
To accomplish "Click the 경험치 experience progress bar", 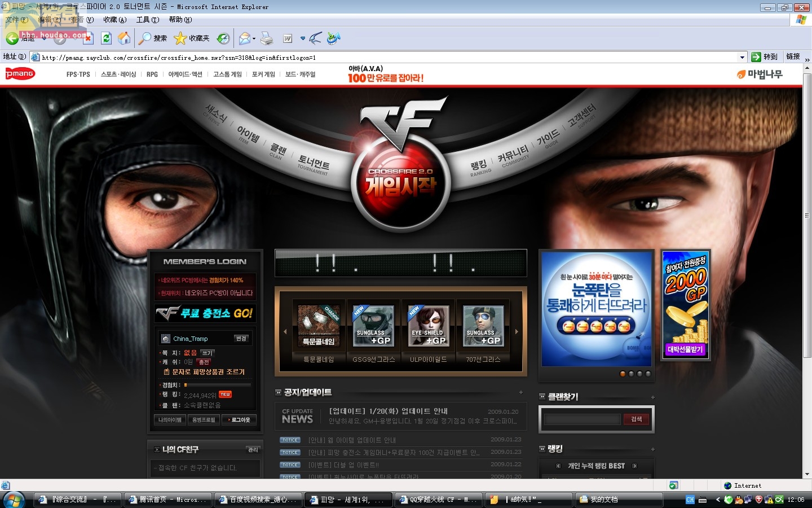I will (218, 386).
